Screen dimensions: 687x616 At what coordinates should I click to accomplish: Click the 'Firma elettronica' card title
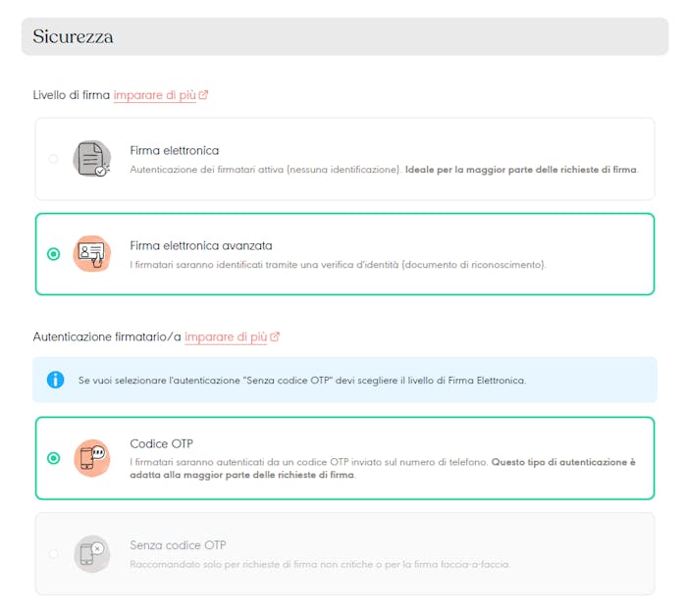coord(175,151)
